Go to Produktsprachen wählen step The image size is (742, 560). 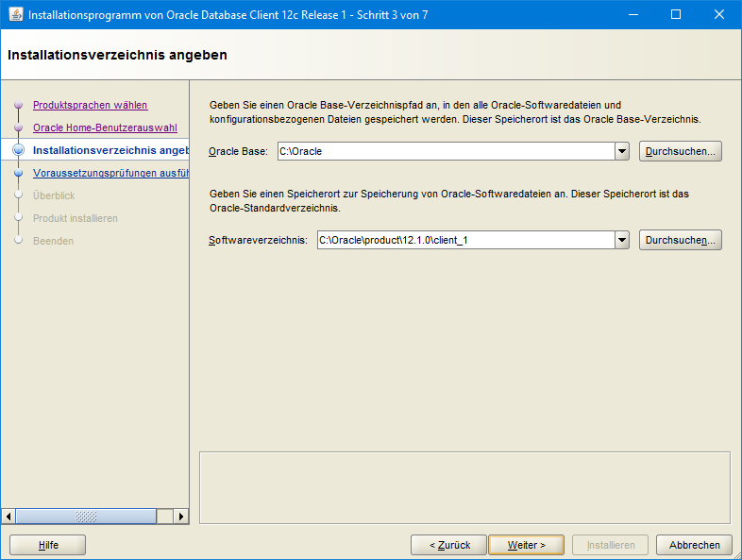90,105
